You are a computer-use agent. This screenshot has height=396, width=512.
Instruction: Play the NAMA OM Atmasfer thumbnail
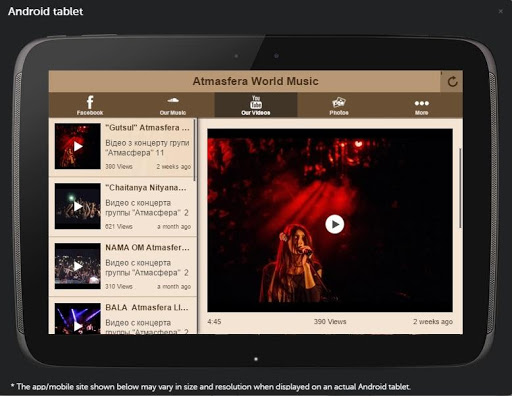[78, 266]
